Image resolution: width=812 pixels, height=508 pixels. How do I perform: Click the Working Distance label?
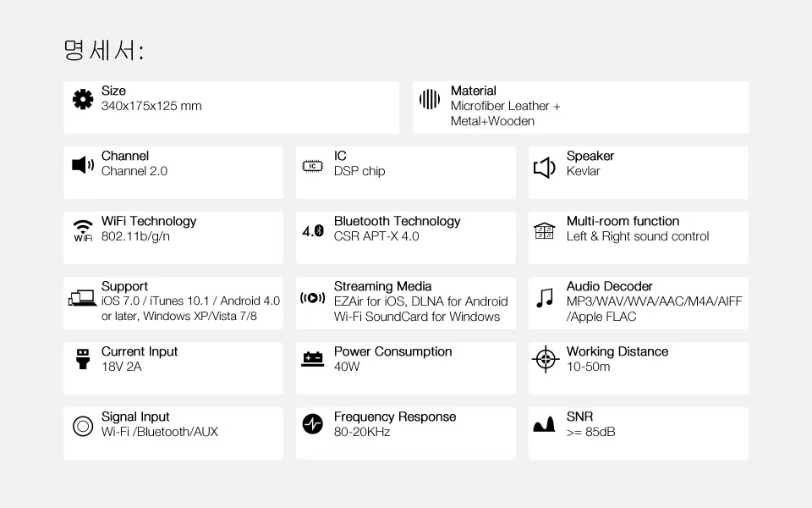pyautogui.click(x=617, y=351)
